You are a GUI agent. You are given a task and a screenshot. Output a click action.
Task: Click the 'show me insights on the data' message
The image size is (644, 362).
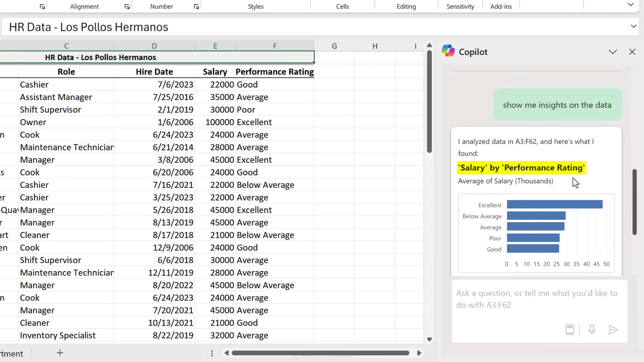pyautogui.click(x=557, y=105)
